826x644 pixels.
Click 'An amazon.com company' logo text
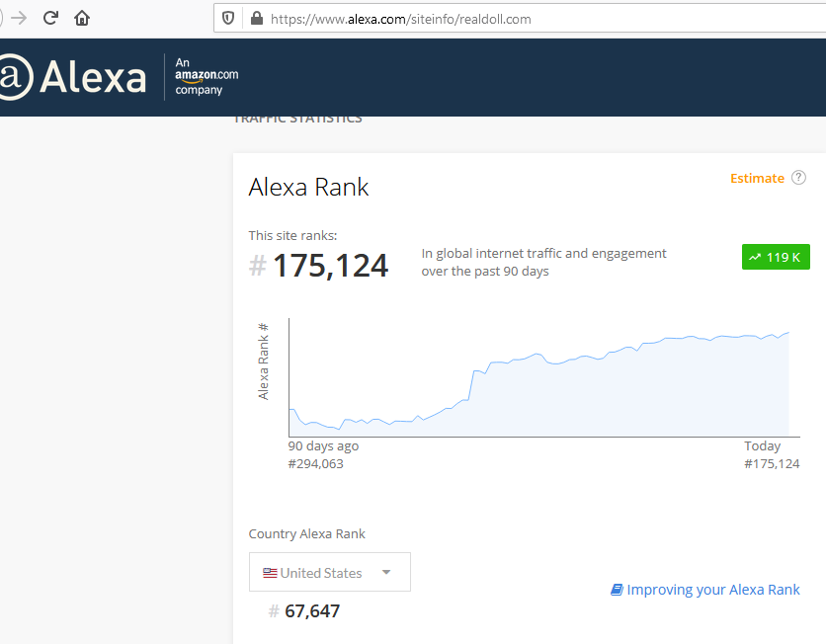[x=206, y=76]
